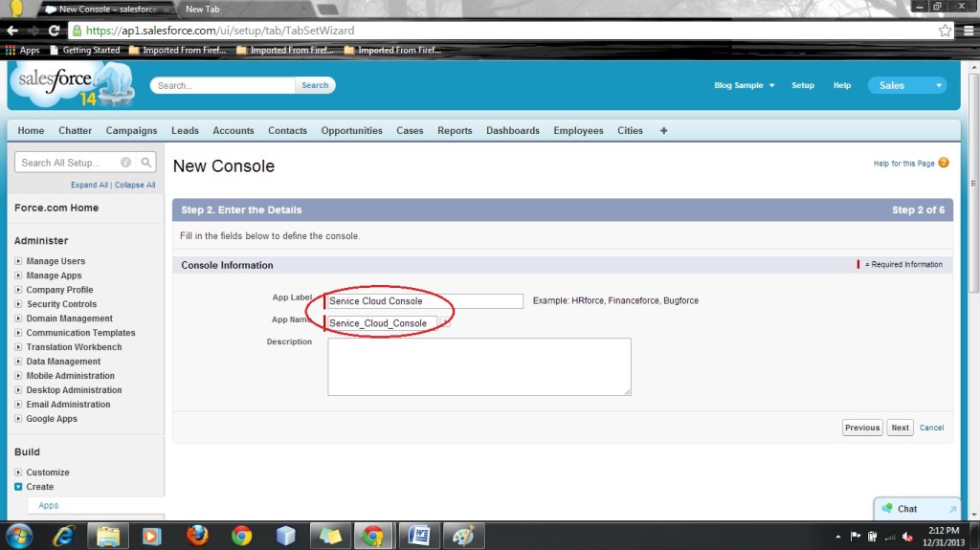Click in the Description text area
Image resolution: width=980 pixels, height=550 pixels.
click(479, 367)
